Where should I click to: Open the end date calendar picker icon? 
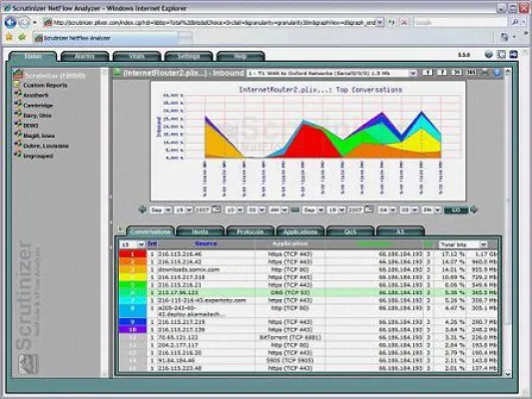click(x=369, y=209)
